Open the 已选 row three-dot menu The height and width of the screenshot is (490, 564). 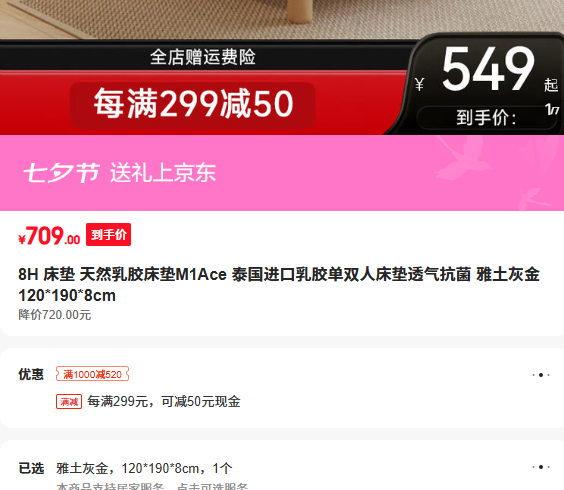tap(541, 467)
